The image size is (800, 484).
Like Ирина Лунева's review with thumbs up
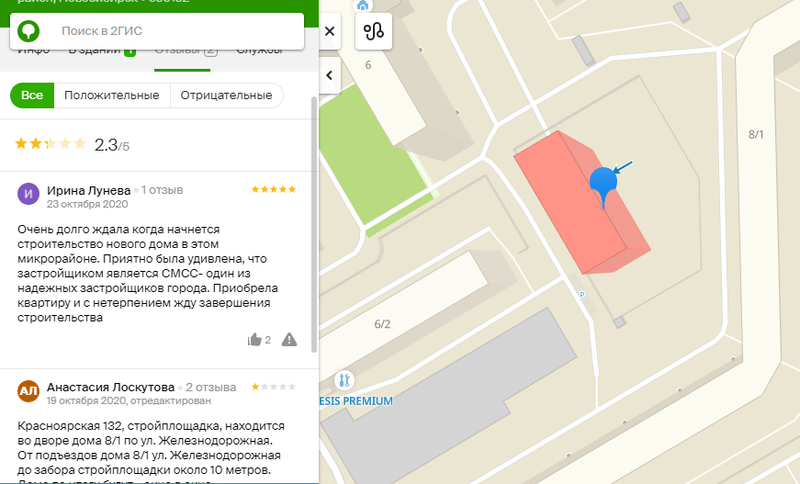(254, 340)
